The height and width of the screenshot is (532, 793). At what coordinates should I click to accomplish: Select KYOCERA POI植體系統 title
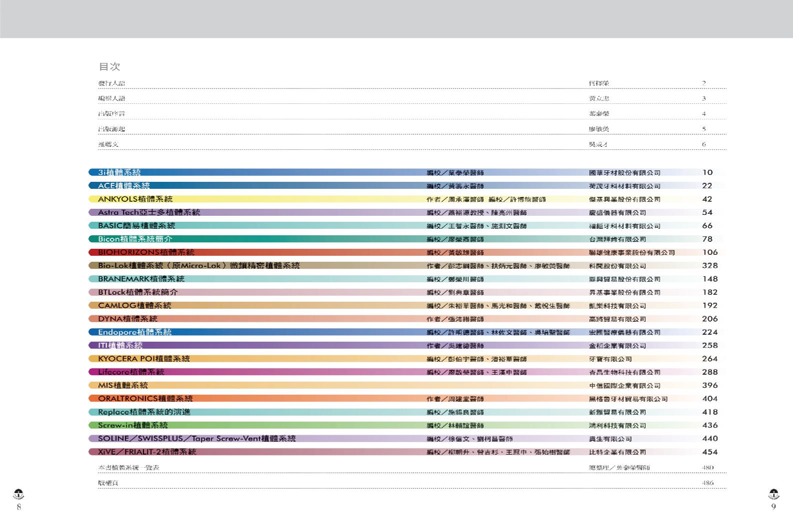144,359
